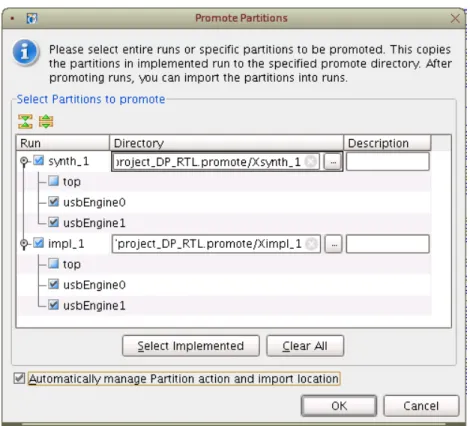
Task: Select usbEngine0 label under impl_1
Action: point(94,285)
